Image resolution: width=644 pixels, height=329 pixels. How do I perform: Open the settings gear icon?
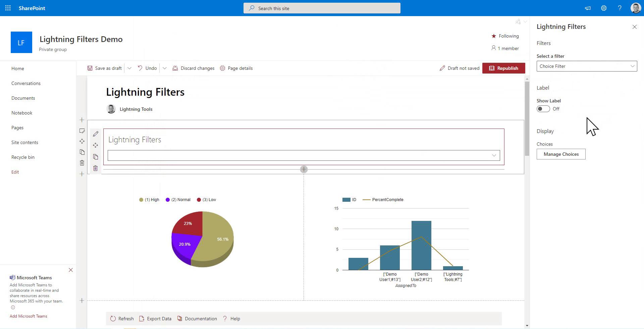(x=604, y=8)
